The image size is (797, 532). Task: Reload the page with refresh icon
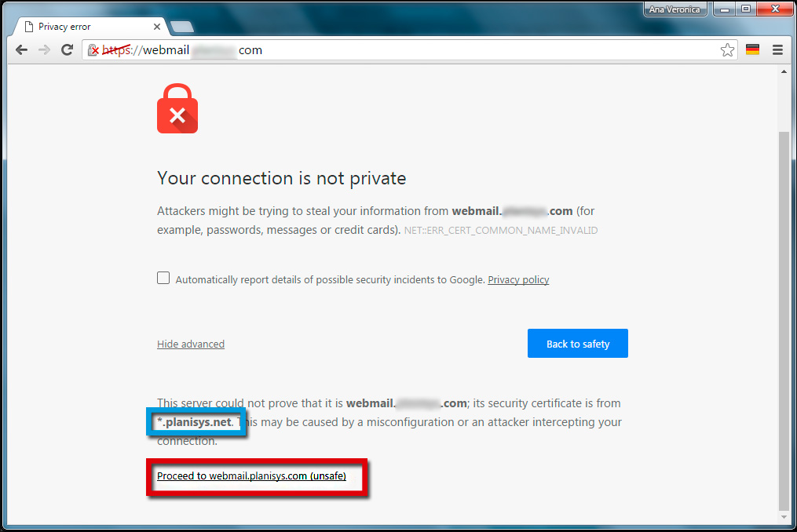coord(67,49)
